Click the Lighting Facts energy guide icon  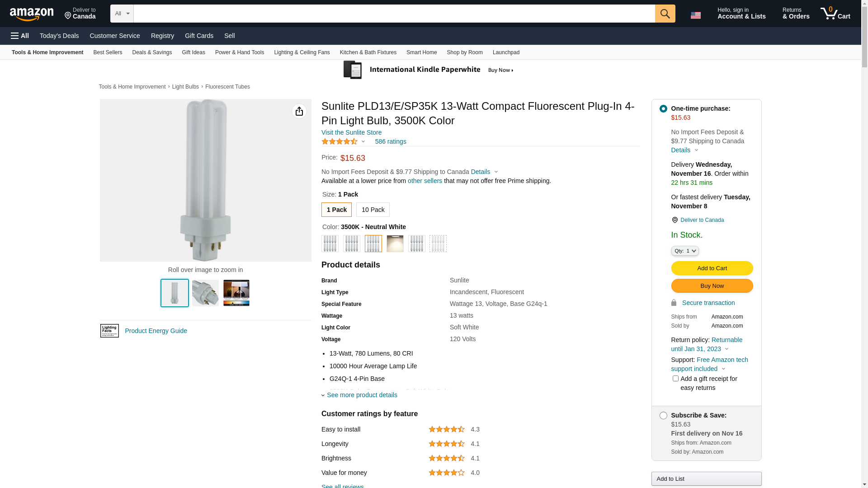[x=109, y=331]
